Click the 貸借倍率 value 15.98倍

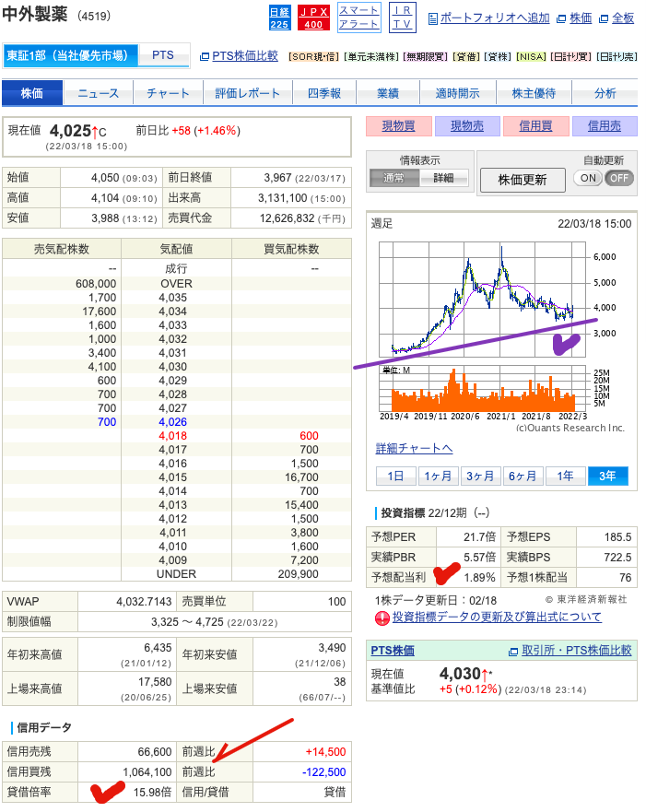[x=152, y=793]
